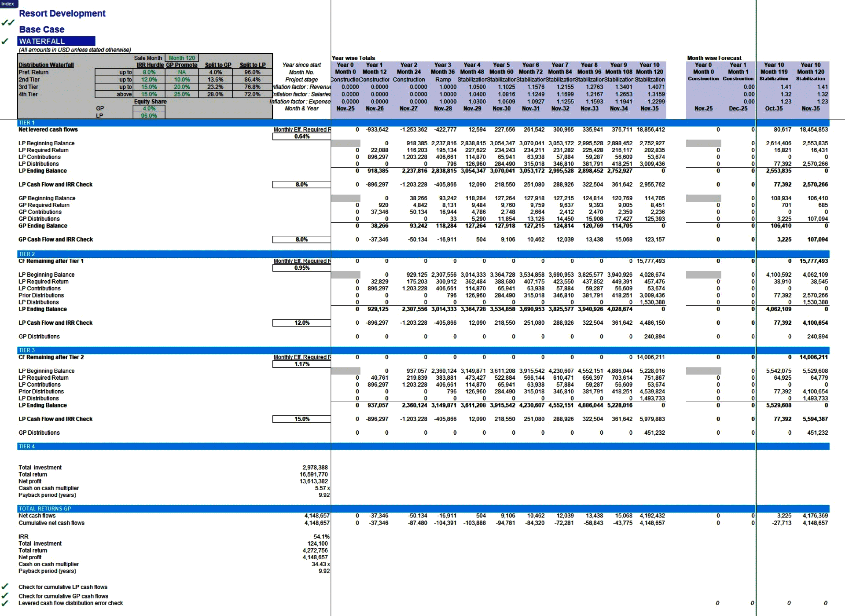845x616 pixels.
Task: Select the blue WATERFALL cell
Action: click(56, 41)
